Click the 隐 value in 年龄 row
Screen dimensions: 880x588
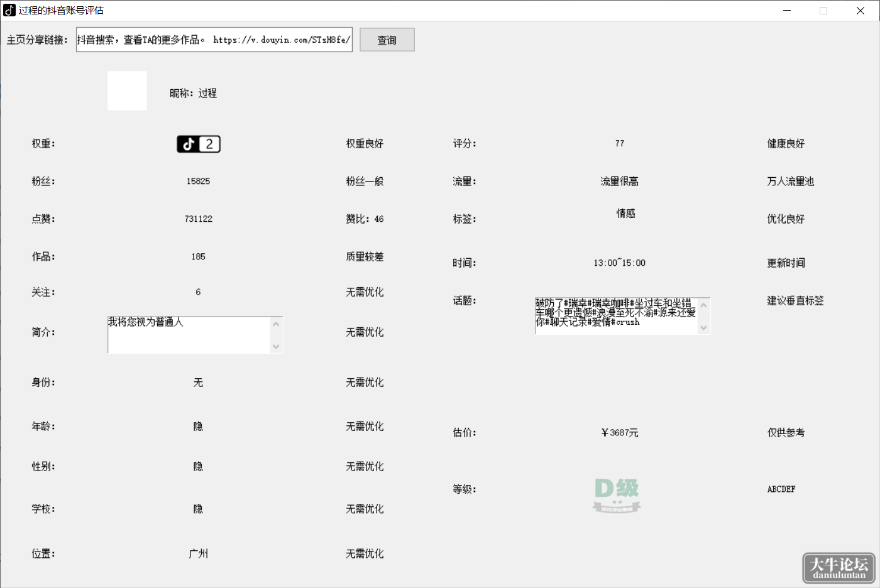click(199, 427)
